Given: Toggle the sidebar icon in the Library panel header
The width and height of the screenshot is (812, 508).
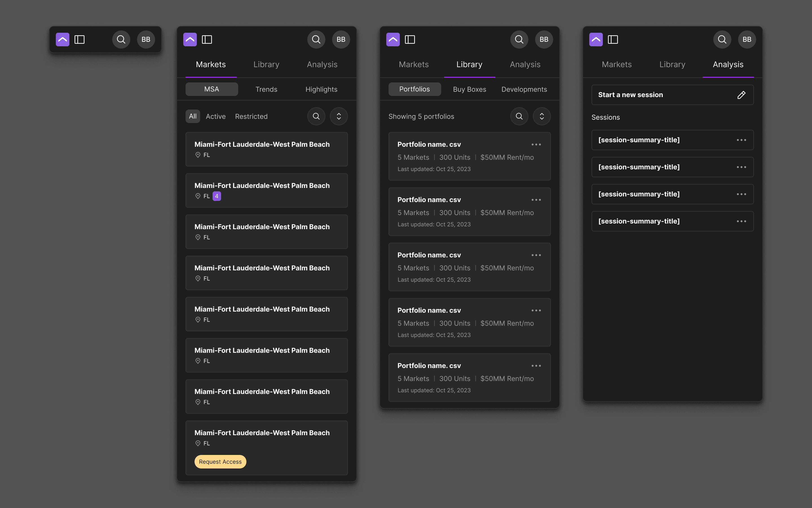Looking at the screenshot, I should tap(410, 39).
